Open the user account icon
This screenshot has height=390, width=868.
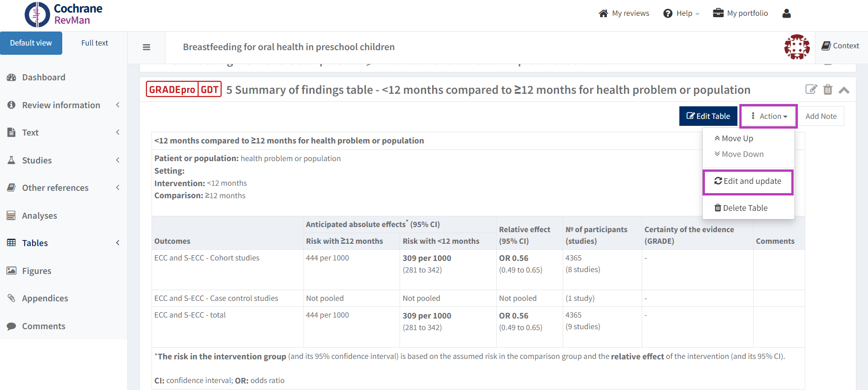click(x=786, y=13)
